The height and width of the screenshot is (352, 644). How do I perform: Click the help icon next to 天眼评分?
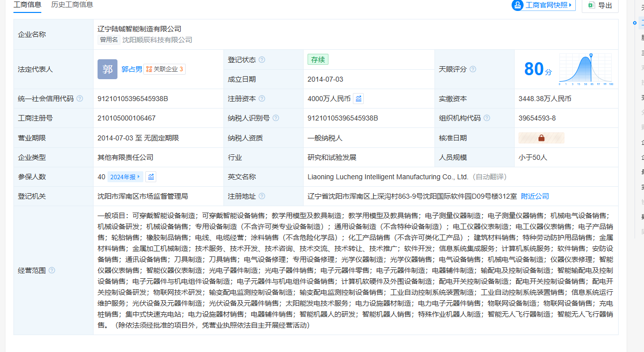pos(473,69)
